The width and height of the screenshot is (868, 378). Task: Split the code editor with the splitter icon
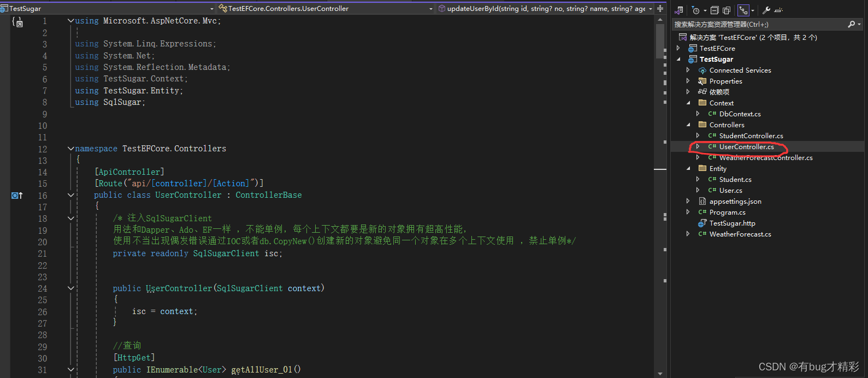point(660,9)
